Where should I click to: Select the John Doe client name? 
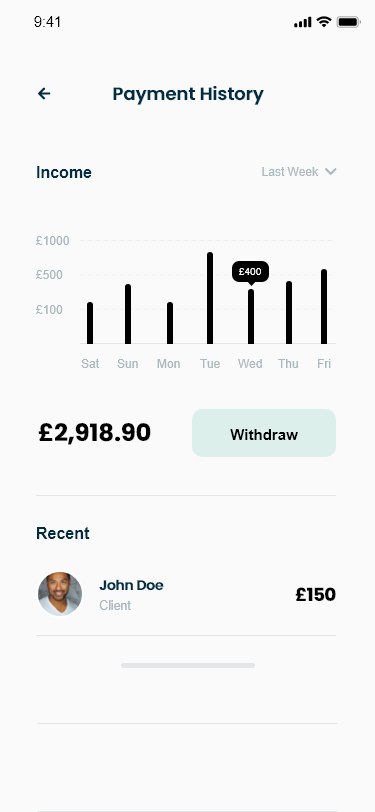click(131, 585)
